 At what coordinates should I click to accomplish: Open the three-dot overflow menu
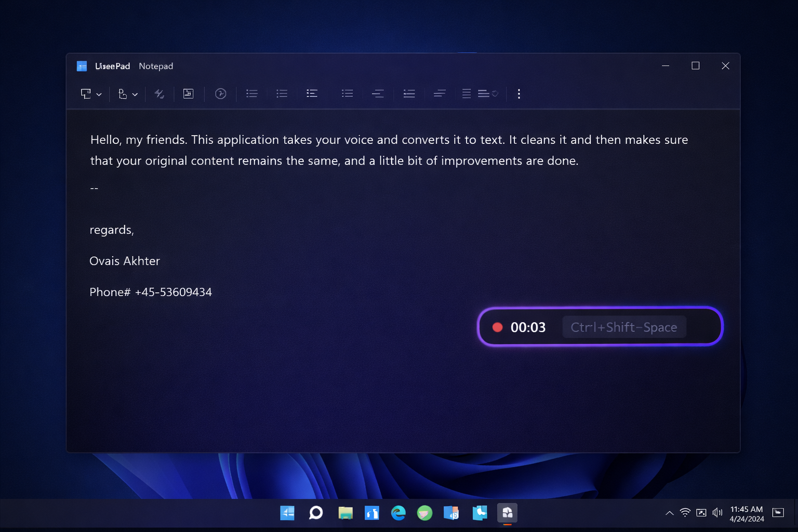click(x=518, y=94)
